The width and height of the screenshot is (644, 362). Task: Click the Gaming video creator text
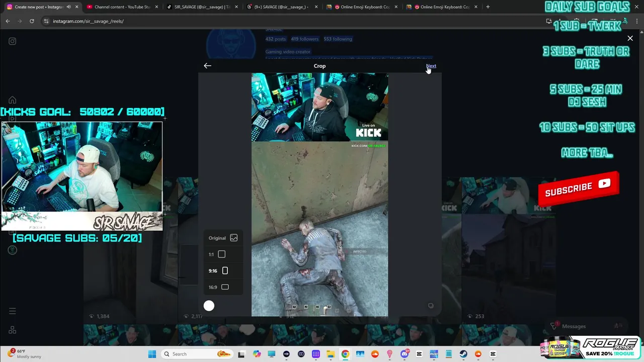click(x=288, y=52)
